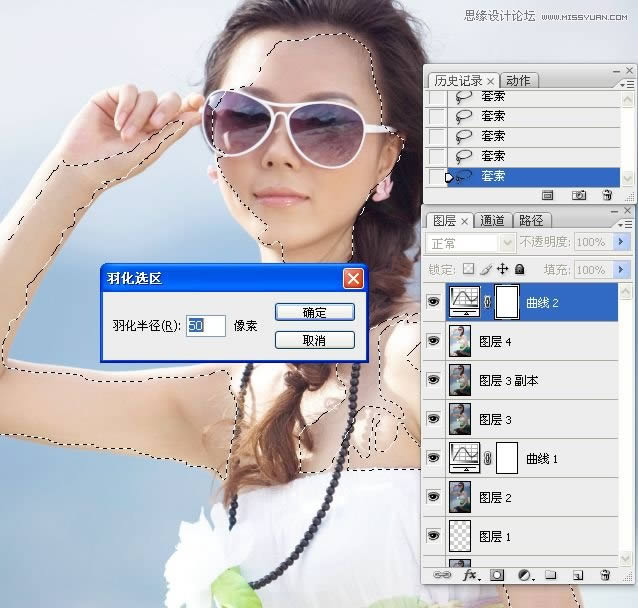
Task: Click the Layers panel delete trash icon
Action: pos(605,576)
